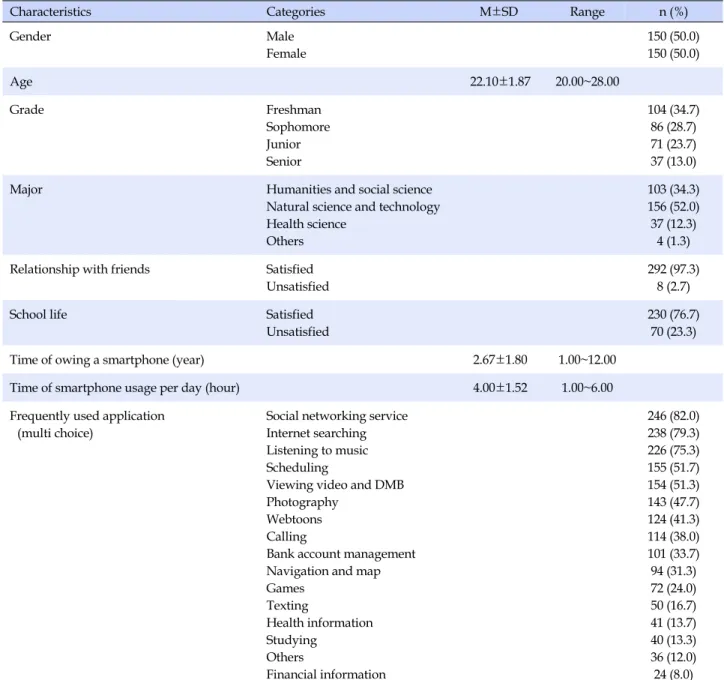
Task: Click the 'M±SD' column header
Action: click(499, 12)
